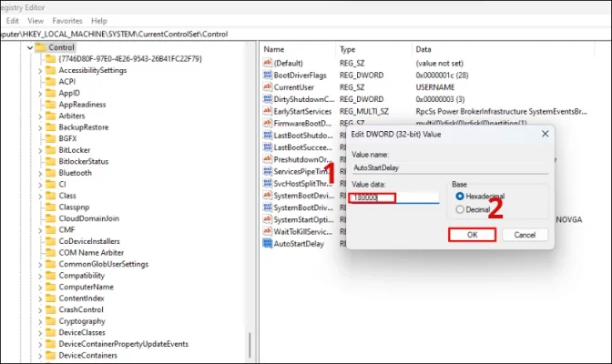Close the Edit DWORD dialog
This screenshot has height=364, width=612.
tap(545, 134)
